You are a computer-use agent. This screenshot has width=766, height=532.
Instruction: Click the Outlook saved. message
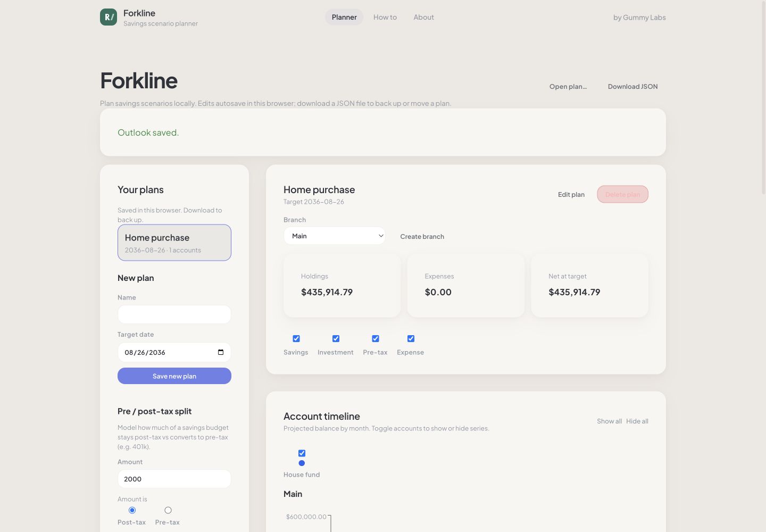click(148, 132)
